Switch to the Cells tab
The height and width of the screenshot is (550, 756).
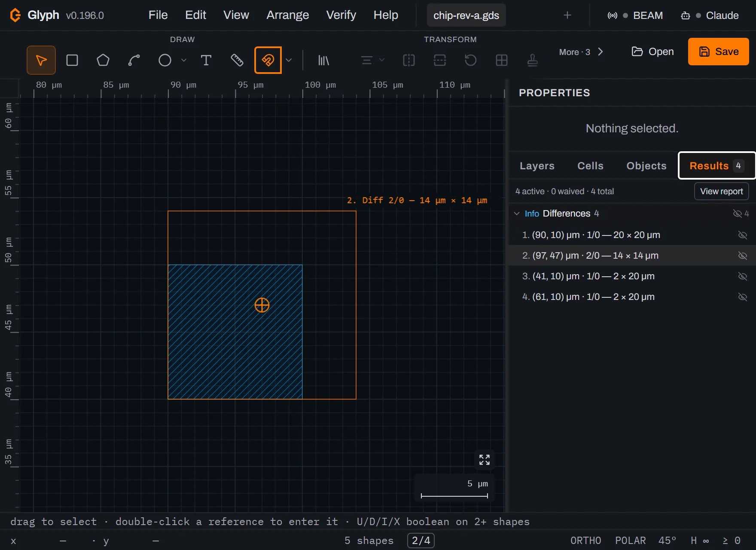[591, 166]
